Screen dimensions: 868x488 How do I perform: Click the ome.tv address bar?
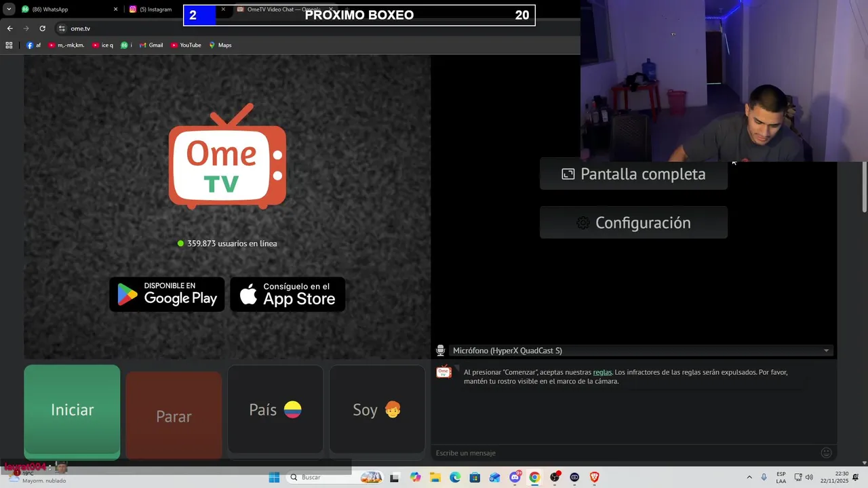point(315,28)
